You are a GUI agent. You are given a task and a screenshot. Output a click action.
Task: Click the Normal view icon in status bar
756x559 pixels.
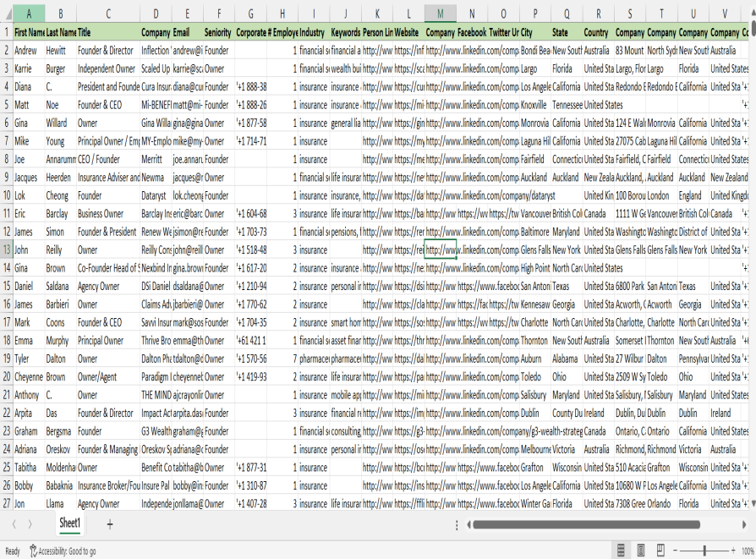pyautogui.click(x=621, y=551)
